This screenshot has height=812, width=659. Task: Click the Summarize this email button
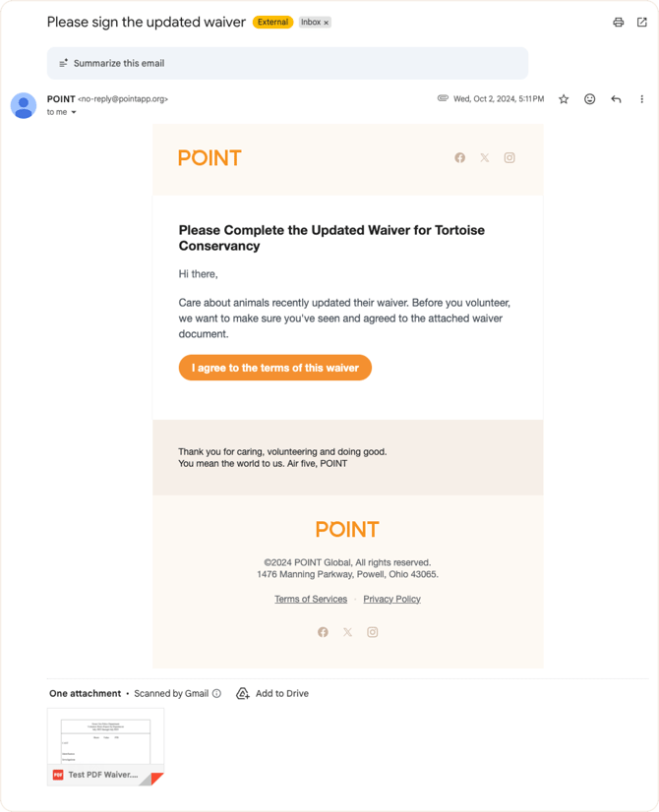tap(287, 63)
